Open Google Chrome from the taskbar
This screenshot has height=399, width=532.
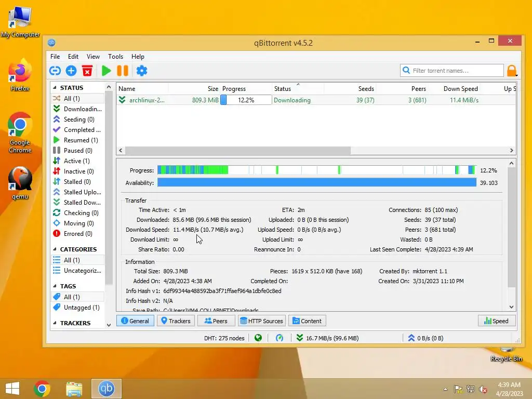tap(42, 389)
